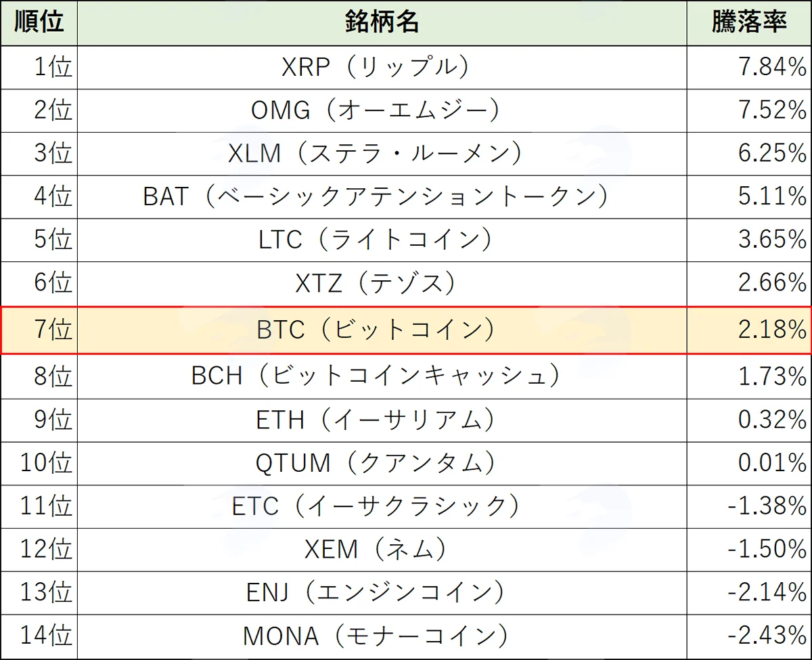Click the 騰落率 column header
This screenshot has height=660, width=812.
749,22
